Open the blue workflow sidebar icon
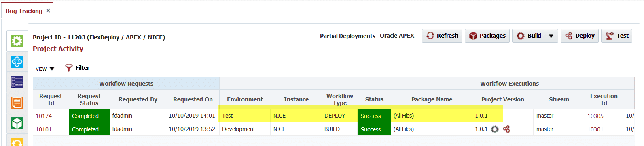The image size is (644, 146). coord(17,62)
